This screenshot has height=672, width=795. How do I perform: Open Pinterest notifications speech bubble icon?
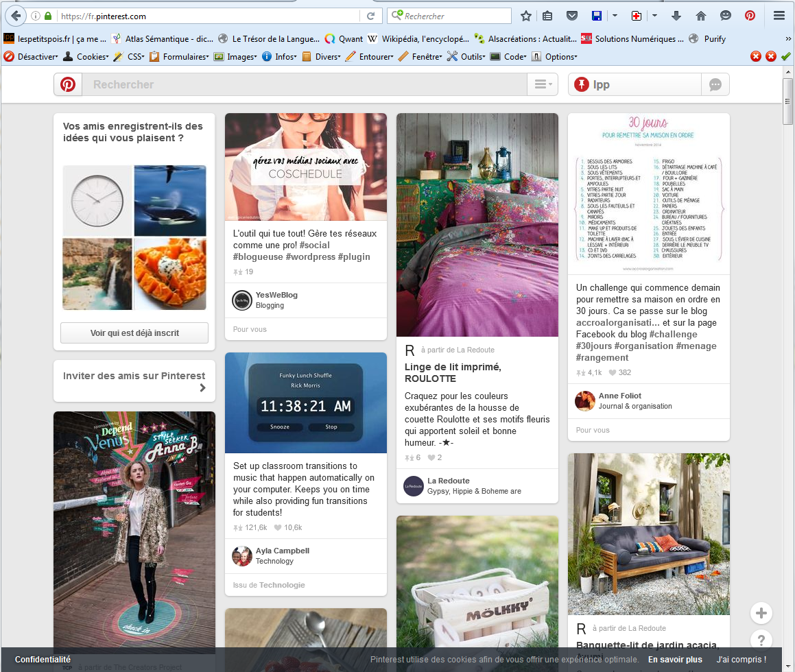[x=715, y=84]
